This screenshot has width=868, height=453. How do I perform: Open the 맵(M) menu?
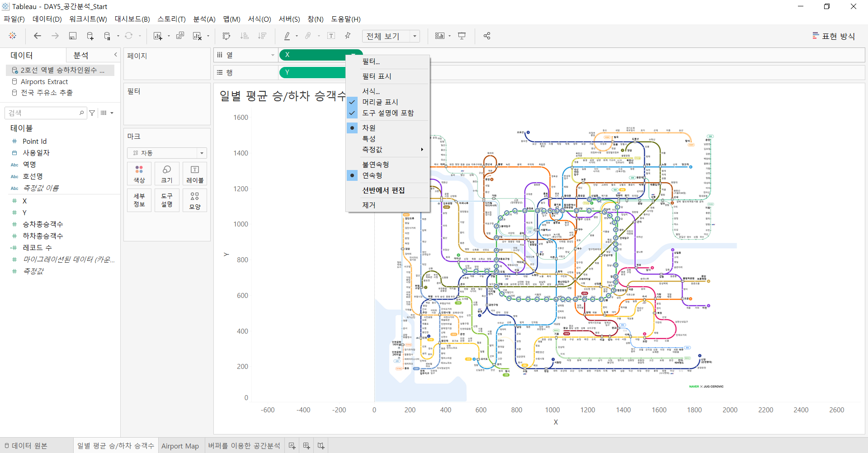(231, 19)
